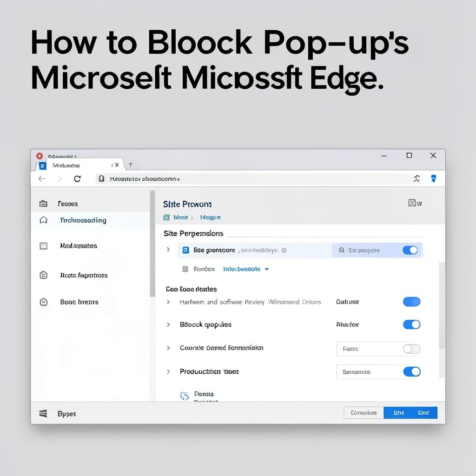Click the browser back arrow
The image size is (476, 476).
tap(42, 179)
